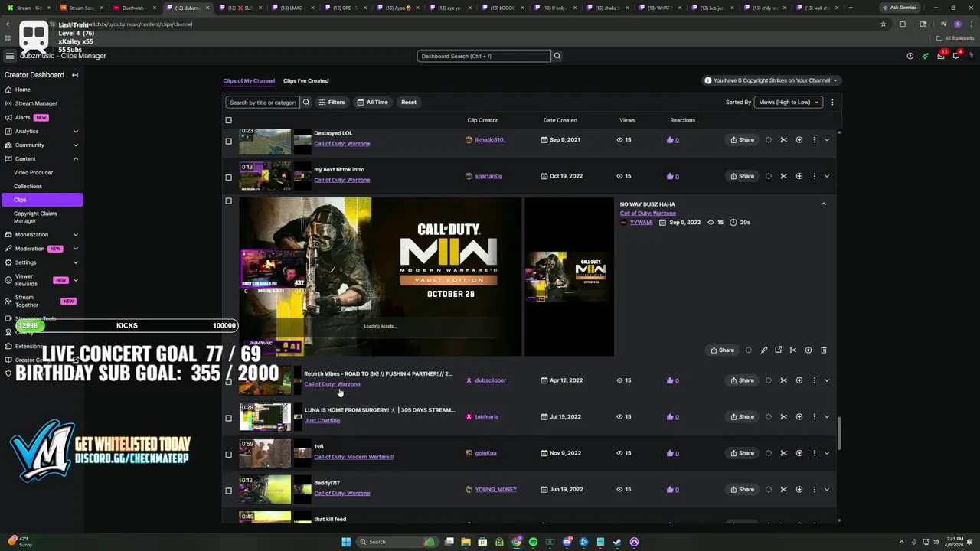The image size is (980, 551).
Task: Expand the Destroyed LOL clip row
Action: coord(827,140)
